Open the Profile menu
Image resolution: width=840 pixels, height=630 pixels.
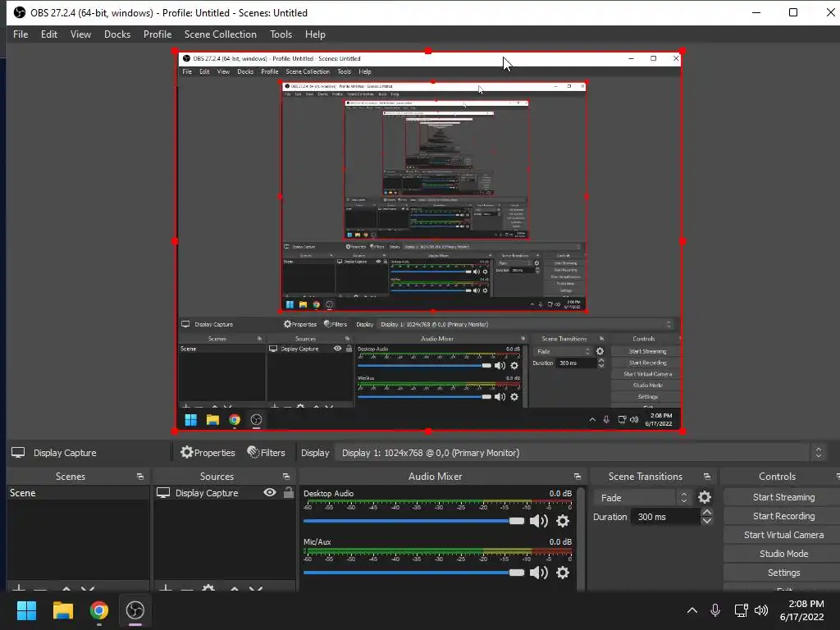click(x=157, y=34)
